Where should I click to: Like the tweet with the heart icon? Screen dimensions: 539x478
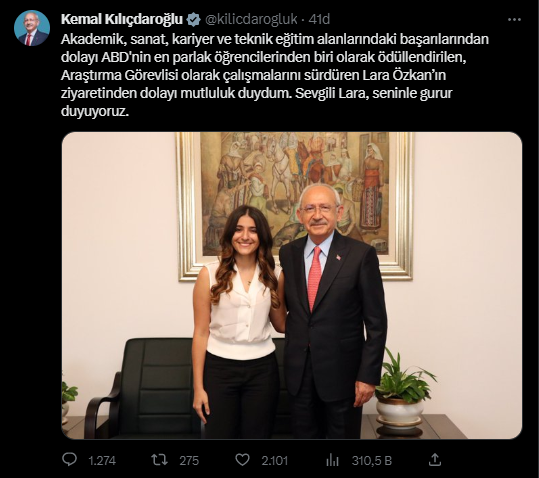click(242, 459)
